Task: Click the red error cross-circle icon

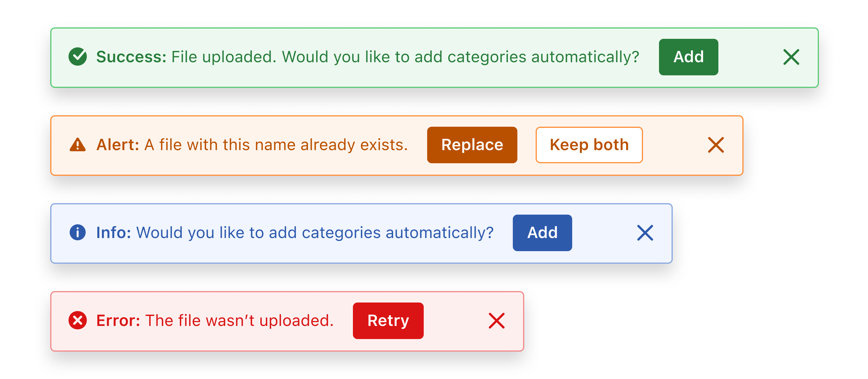Action: 78,320
